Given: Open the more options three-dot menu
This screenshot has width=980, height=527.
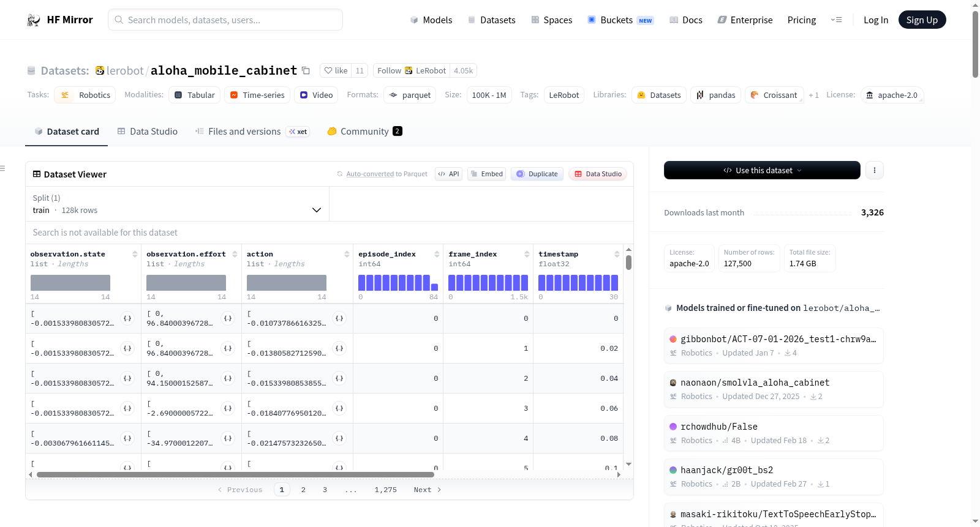Looking at the screenshot, I should point(875,170).
